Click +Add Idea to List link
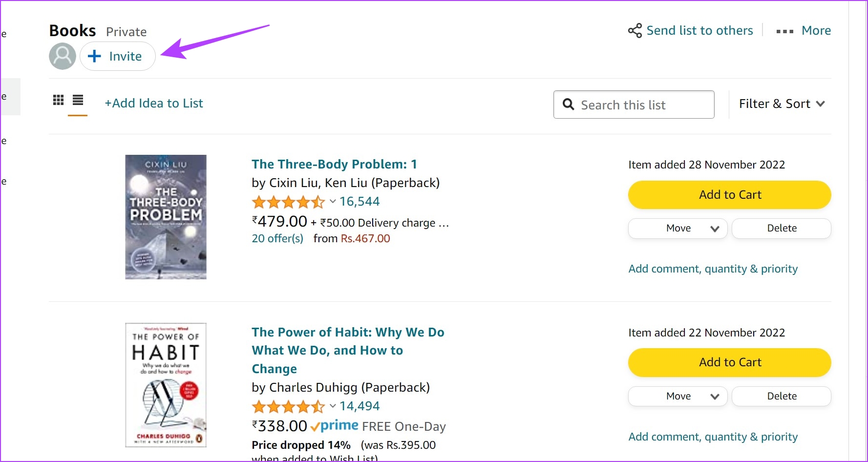This screenshot has width=868, height=462. 154,103
